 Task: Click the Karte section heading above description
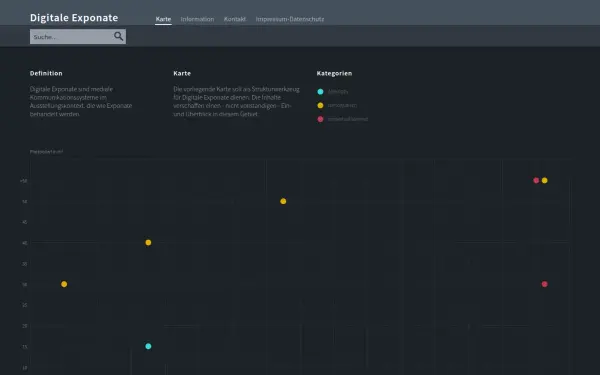point(182,73)
